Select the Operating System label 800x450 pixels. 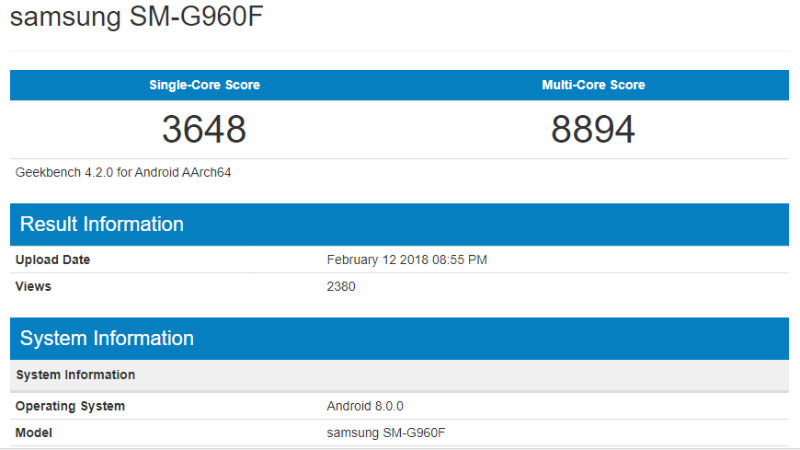[70, 406]
